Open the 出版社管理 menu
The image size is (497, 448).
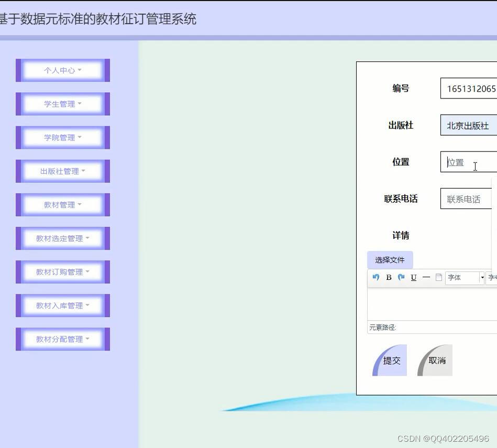click(x=62, y=171)
